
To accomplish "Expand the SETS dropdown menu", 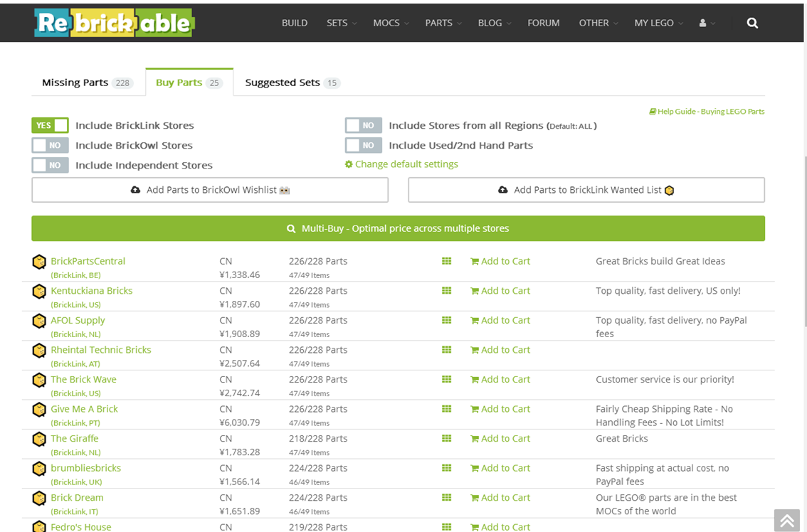I will (341, 23).
